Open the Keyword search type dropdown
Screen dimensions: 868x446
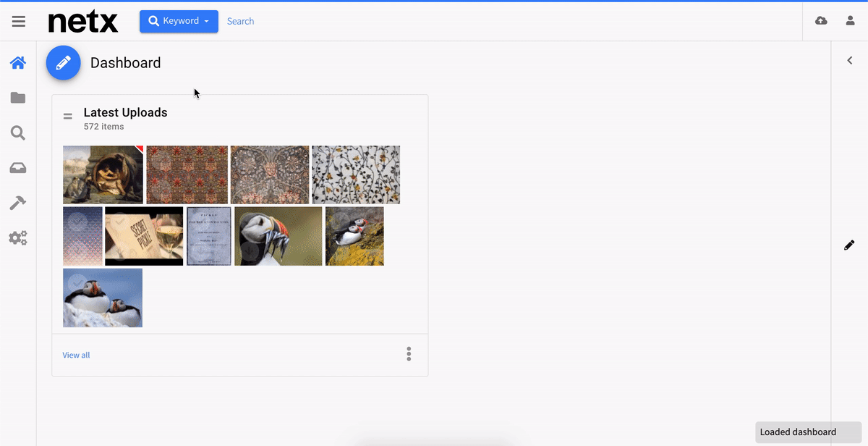179,21
